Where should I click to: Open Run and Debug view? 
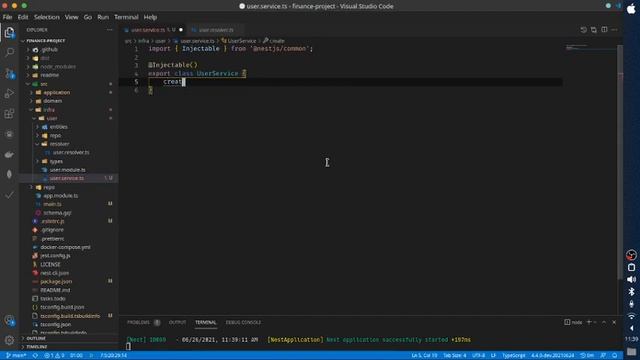click(x=9, y=93)
